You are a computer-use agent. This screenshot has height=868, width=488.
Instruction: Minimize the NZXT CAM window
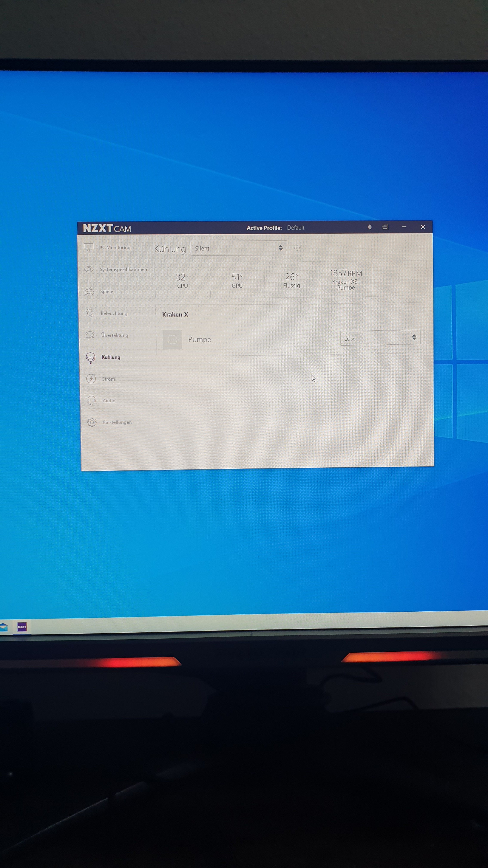(x=404, y=227)
